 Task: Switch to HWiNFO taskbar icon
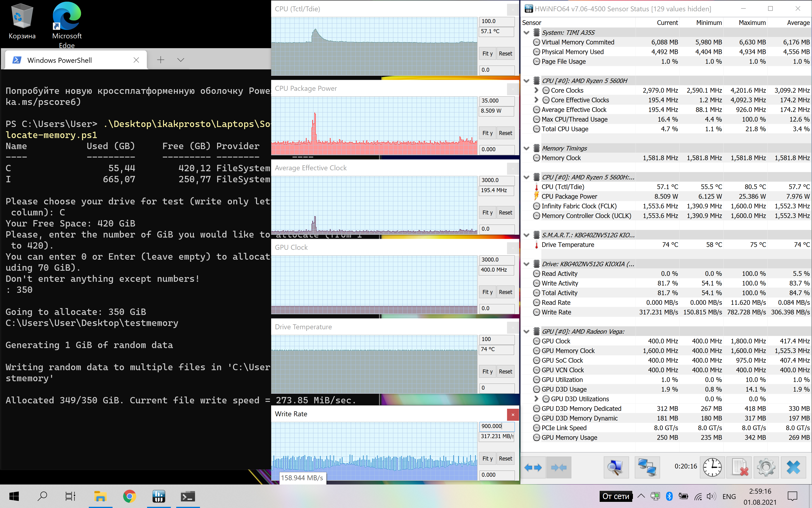coord(159,496)
